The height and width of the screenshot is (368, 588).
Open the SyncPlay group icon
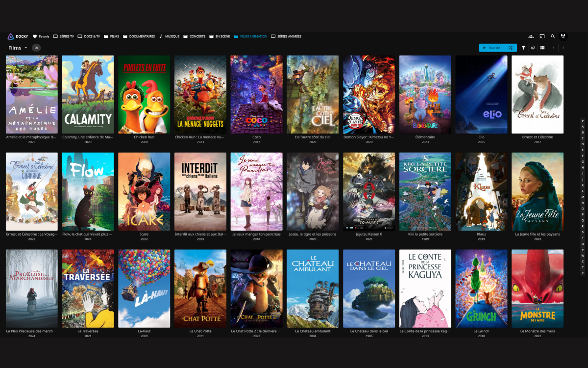531,36
